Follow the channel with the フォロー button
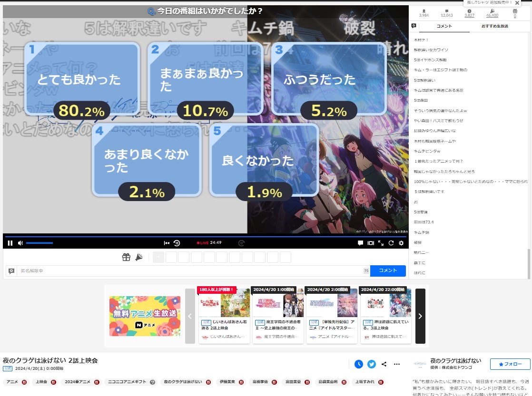 (x=510, y=364)
